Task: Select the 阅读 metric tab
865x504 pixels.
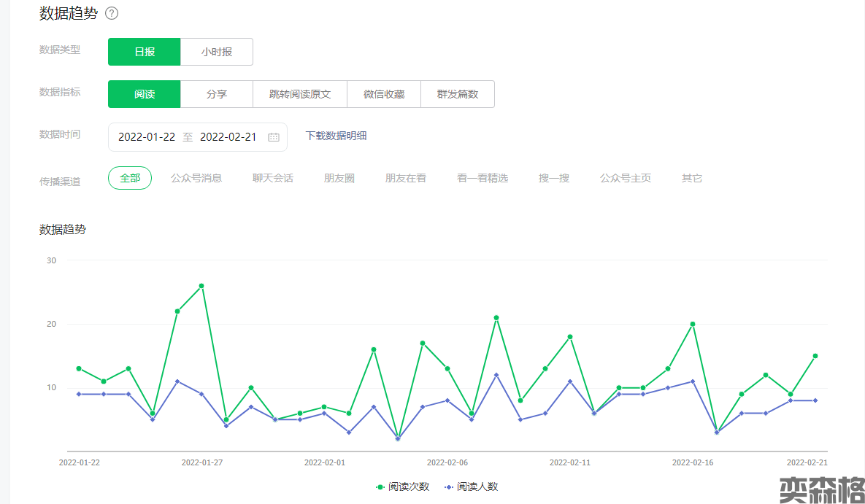Action: (x=144, y=94)
